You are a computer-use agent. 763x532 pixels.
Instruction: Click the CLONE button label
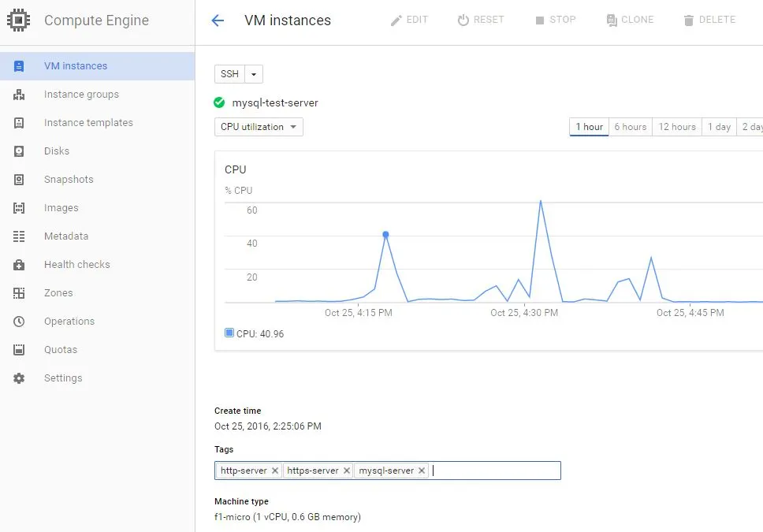tap(637, 20)
